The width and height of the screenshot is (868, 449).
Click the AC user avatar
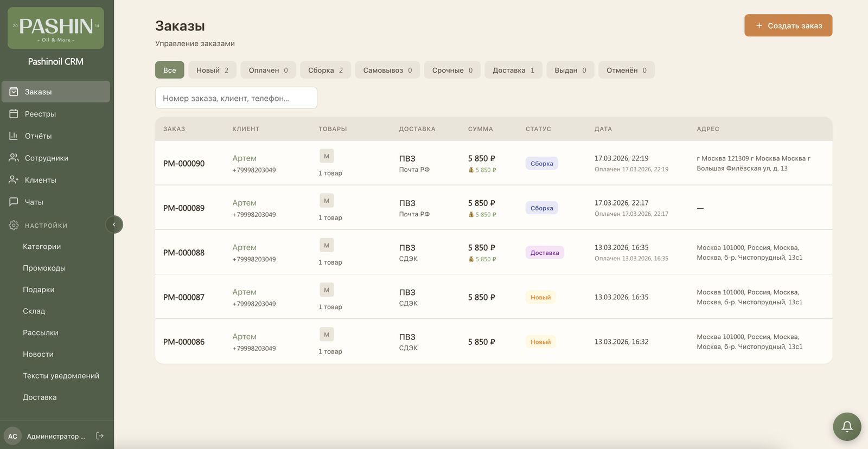(x=12, y=436)
